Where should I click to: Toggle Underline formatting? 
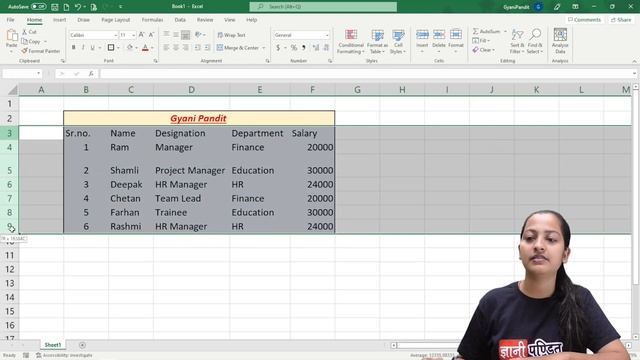[93, 48]
